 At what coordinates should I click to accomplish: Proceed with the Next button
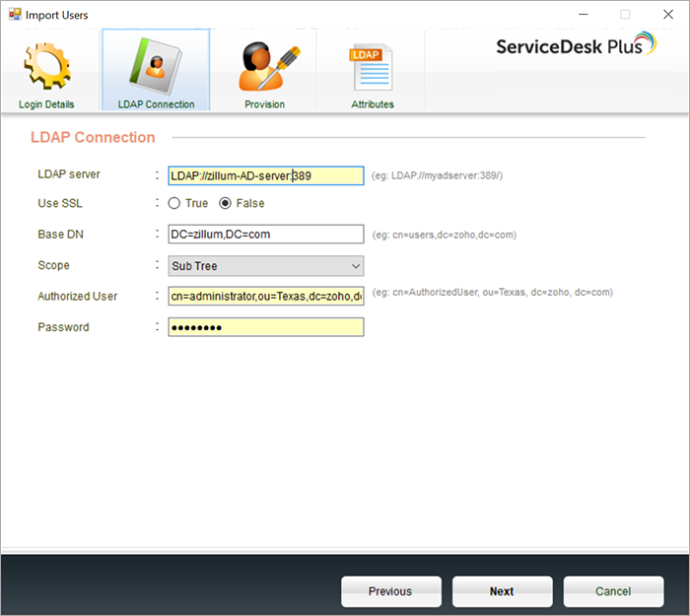pyautogui.click(x=502, y=591)
